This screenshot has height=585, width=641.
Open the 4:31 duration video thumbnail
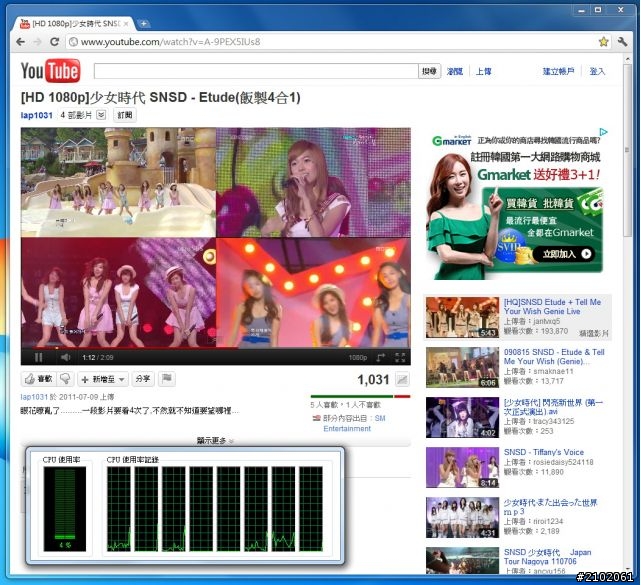coord(462,517)
